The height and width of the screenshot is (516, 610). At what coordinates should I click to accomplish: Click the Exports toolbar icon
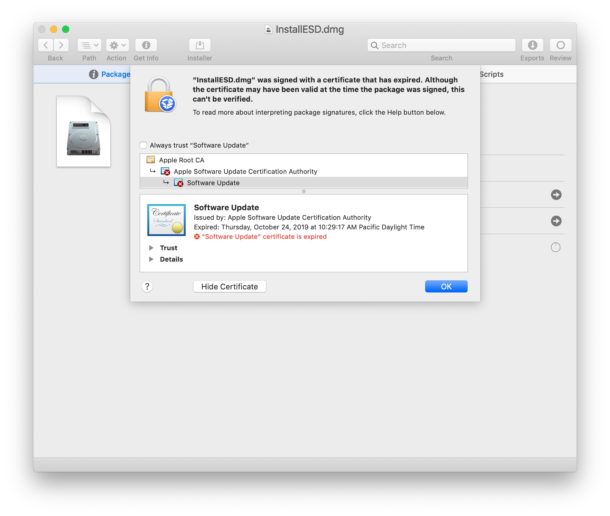[532, 45]
